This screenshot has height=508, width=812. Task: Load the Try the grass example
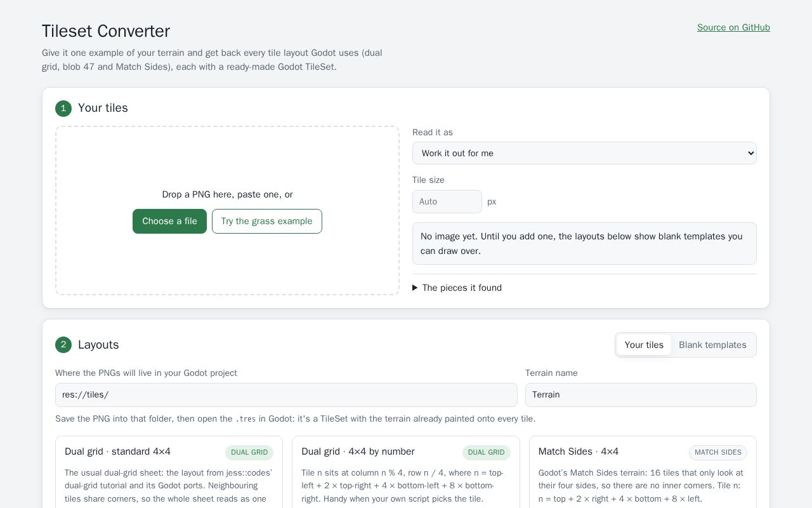coord(267,221)
